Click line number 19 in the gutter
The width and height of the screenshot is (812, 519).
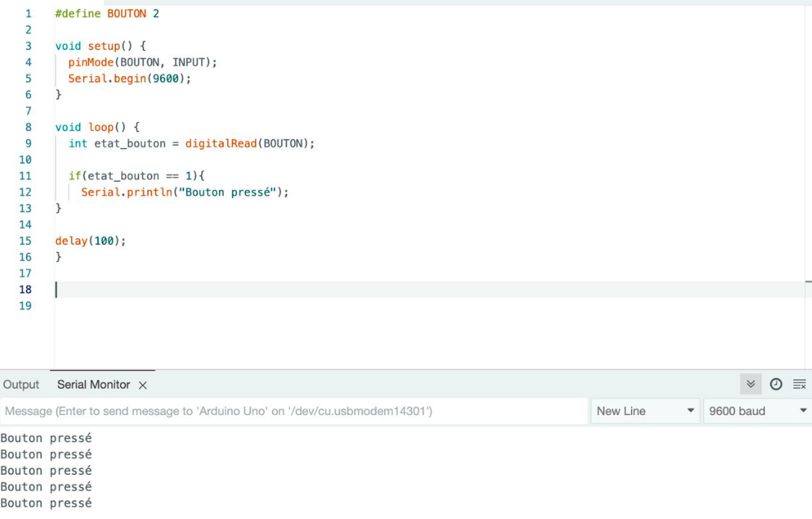(25, 306)
